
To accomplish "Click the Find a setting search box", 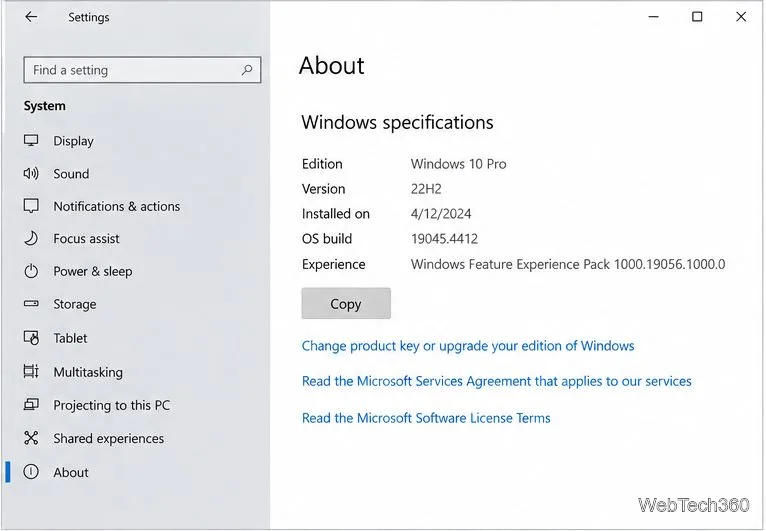I will click(x=142, y=70).
